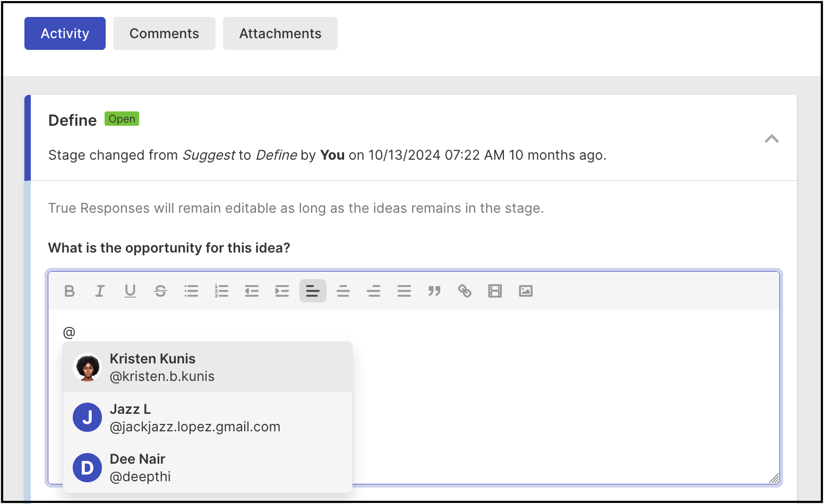The height and width of the screenshot is (504, 824).
Task: Insert a block quote
Action: pyautogui.click(x=434, y=291)
